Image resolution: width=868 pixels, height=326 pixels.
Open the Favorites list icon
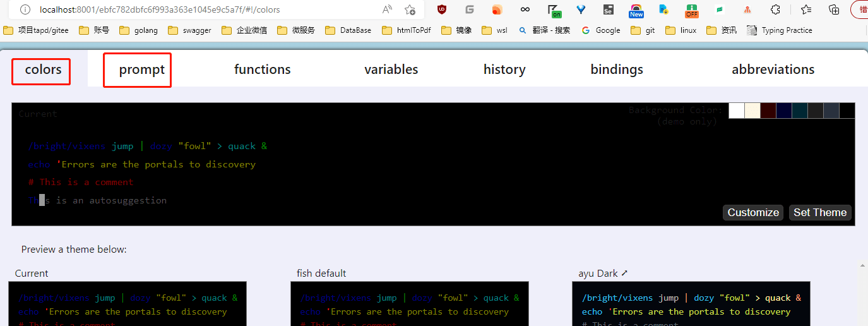point(806,9)
